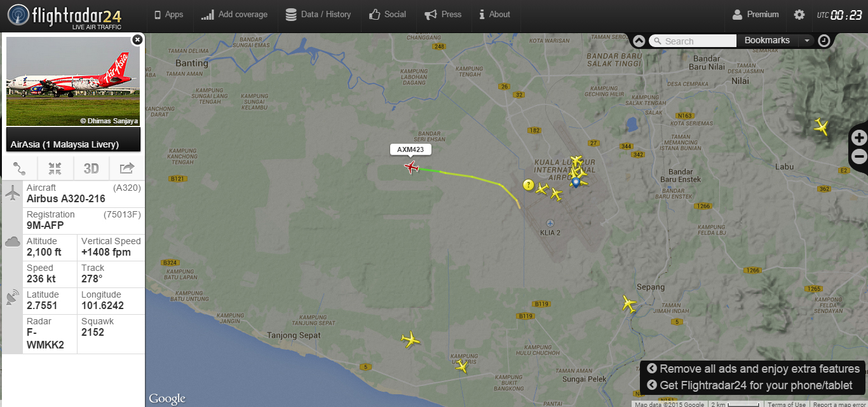
Task: Zoom out the map with minus button
Action: pos(859,156)
